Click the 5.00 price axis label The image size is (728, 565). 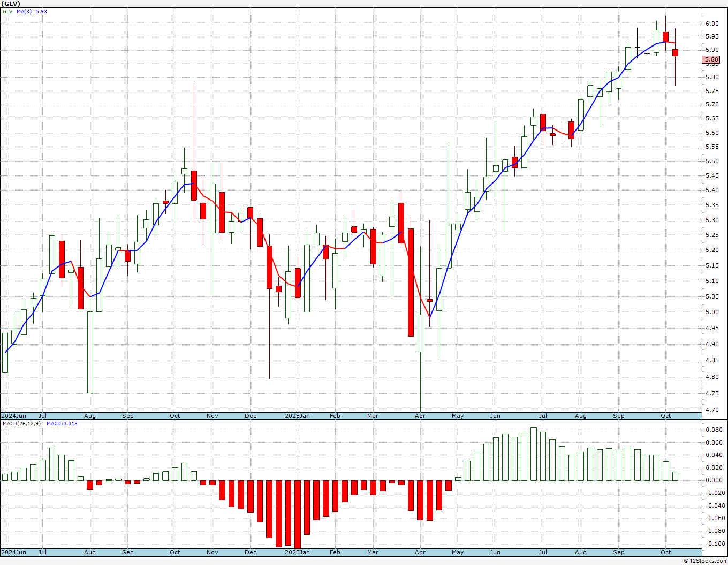click(712, 312)
